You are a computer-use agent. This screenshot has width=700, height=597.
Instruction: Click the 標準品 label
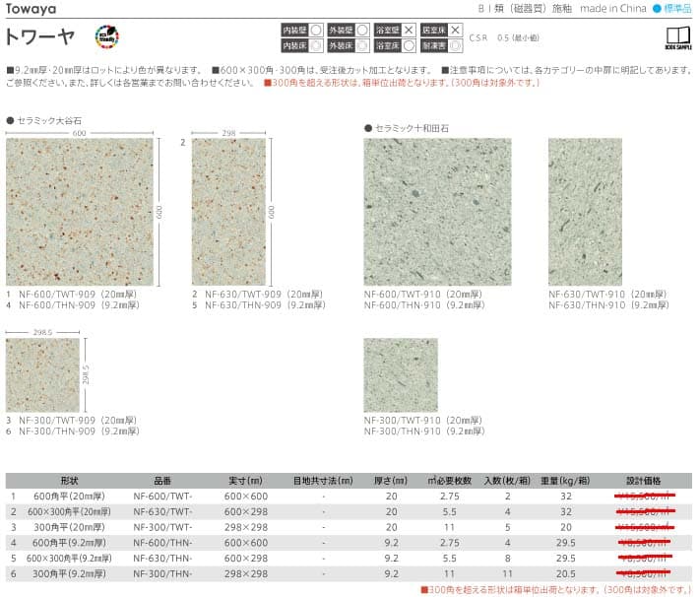point(677,9)
